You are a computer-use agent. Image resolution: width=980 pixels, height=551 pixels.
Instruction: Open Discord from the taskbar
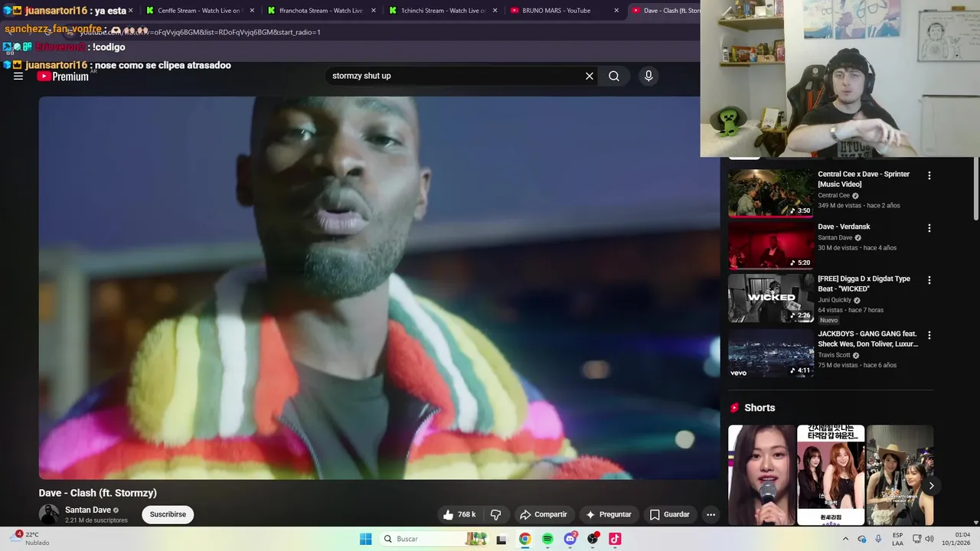point(570,539)
